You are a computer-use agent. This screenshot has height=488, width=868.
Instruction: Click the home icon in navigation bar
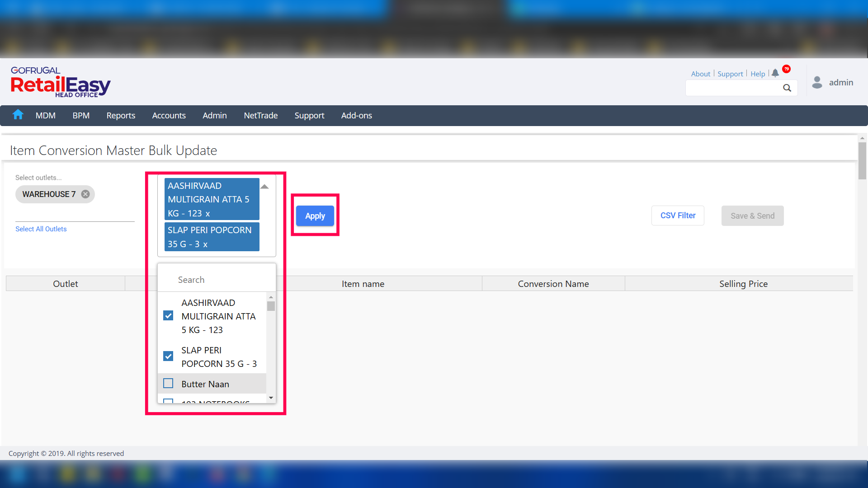(18, 115)
